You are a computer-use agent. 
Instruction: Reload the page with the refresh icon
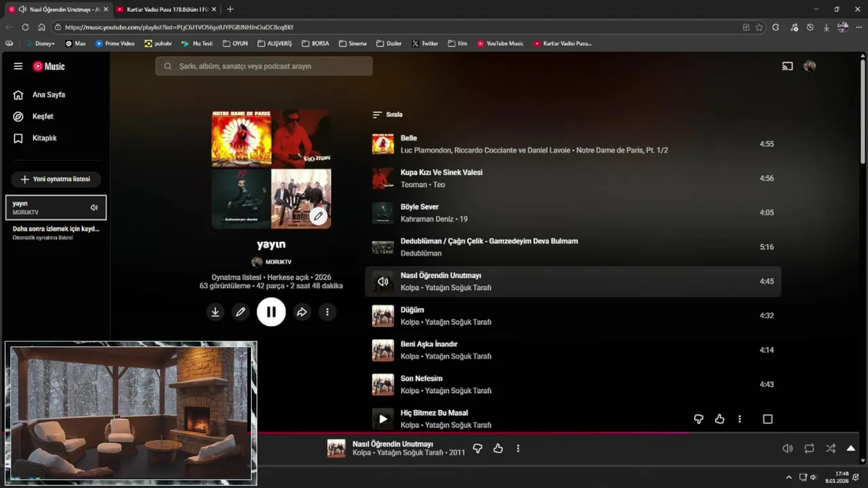click(25, 27)
